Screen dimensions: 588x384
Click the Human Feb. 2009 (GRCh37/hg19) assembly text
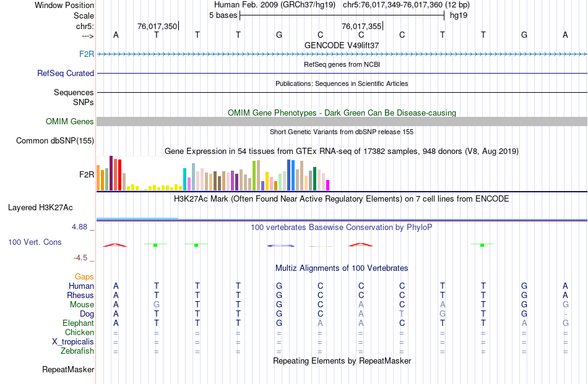pos(274,5)
